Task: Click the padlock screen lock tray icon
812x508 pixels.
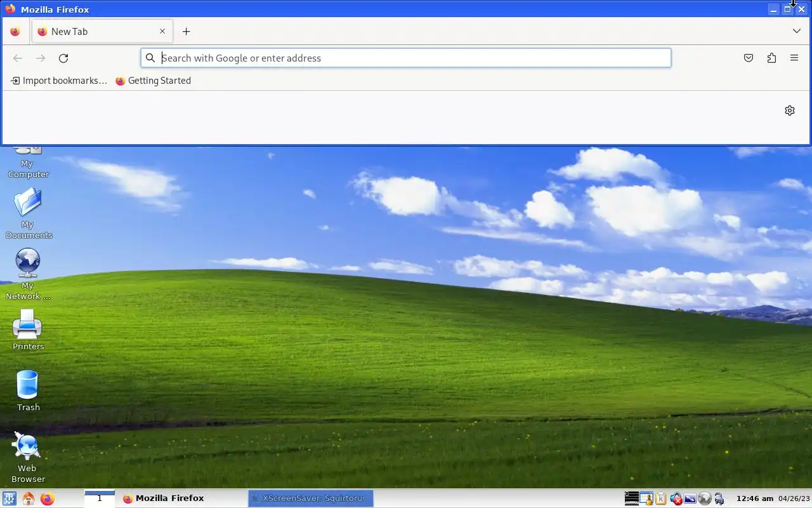Action: click(719, 498)
